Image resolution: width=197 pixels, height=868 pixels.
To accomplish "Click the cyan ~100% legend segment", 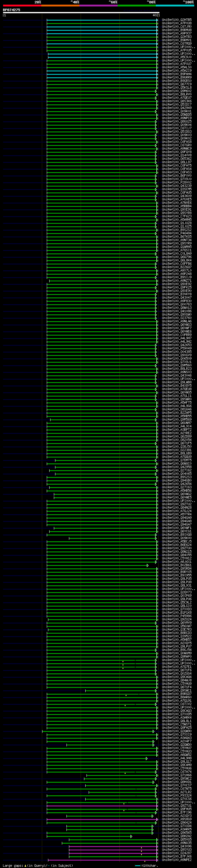I will 175,6.
